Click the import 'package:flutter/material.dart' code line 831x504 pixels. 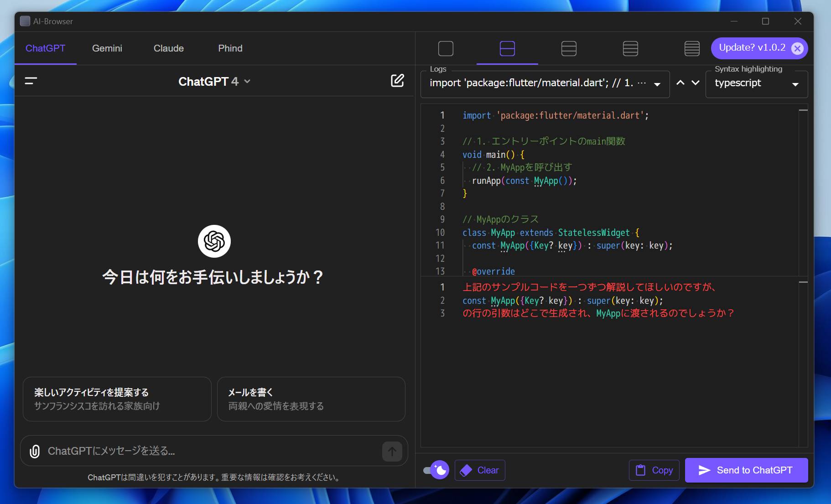pyautogui.click(x=556, y=115)
